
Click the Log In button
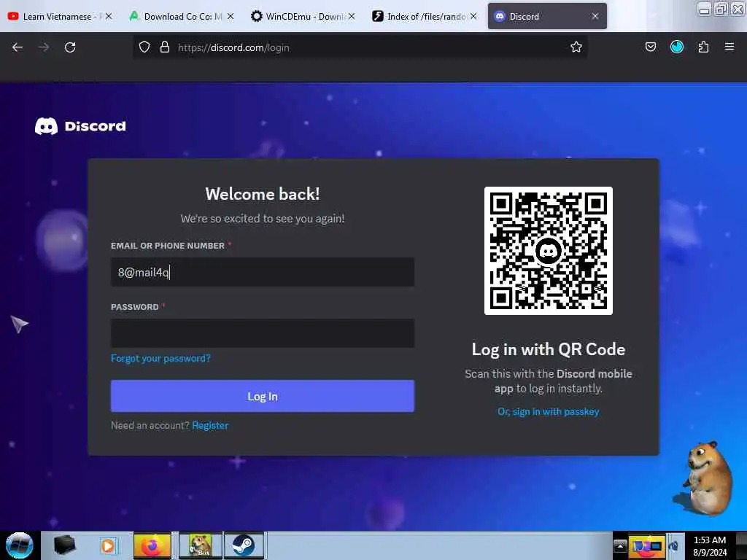click(263, 396)
